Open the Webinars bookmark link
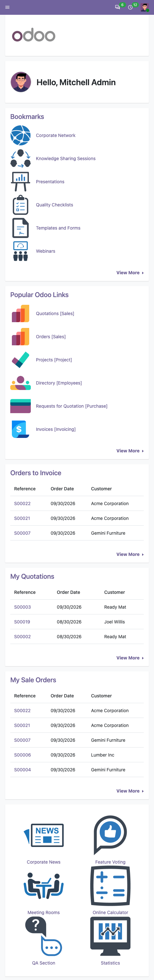This screenshot has width=154, height=980. (x=46, y=251)
